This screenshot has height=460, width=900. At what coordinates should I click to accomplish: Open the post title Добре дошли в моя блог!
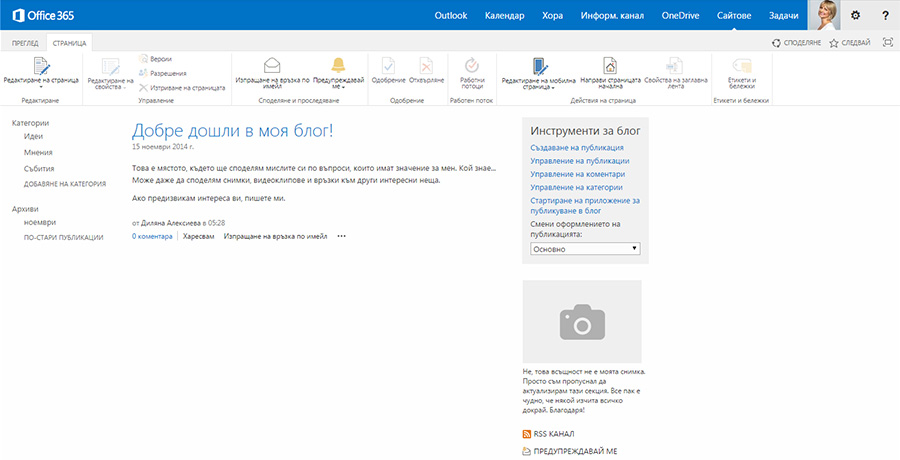tap(232, 130)
